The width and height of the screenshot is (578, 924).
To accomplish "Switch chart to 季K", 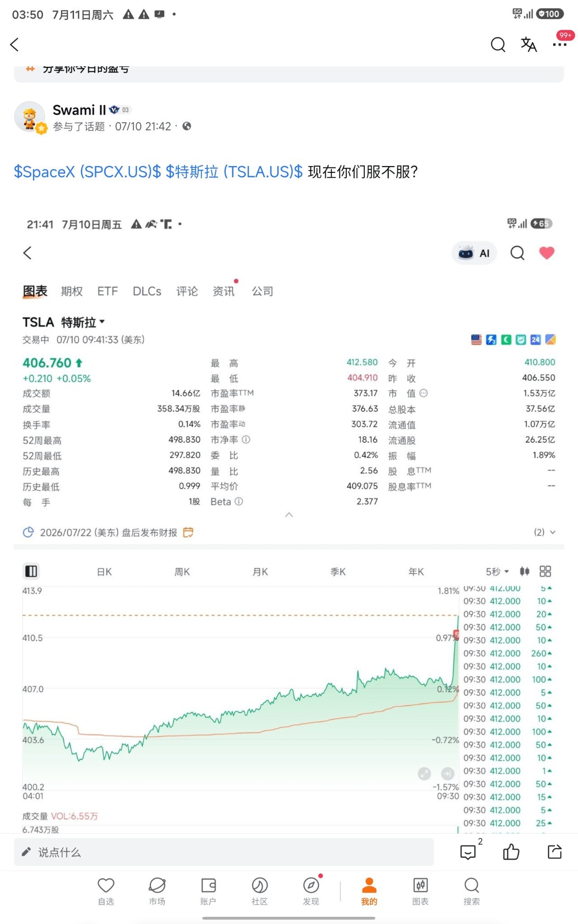I will coord(338,572).
